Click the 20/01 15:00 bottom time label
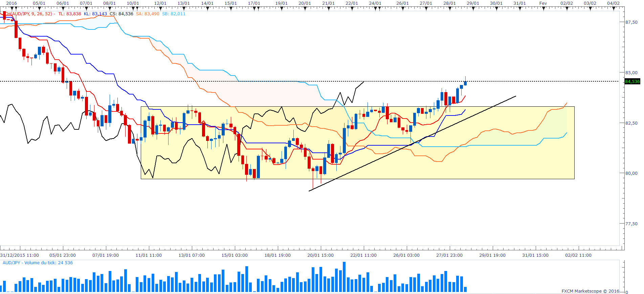 pos(320,255)
